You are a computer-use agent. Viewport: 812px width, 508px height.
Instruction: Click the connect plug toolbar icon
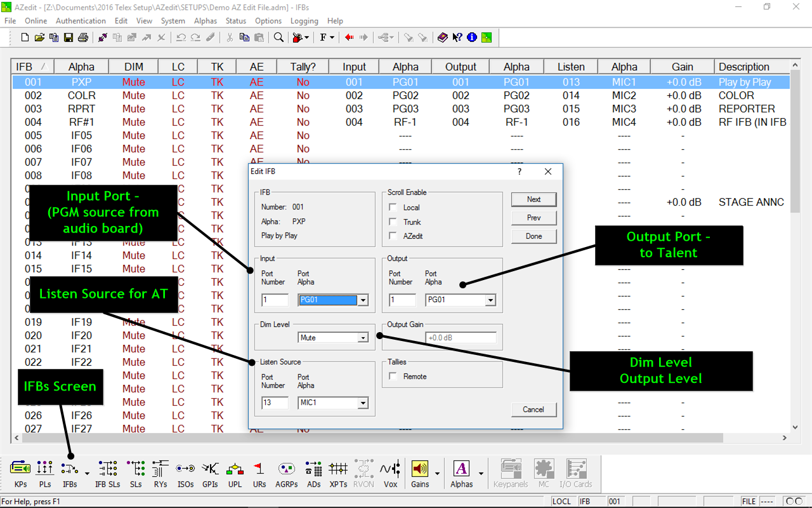click(103, 37)
